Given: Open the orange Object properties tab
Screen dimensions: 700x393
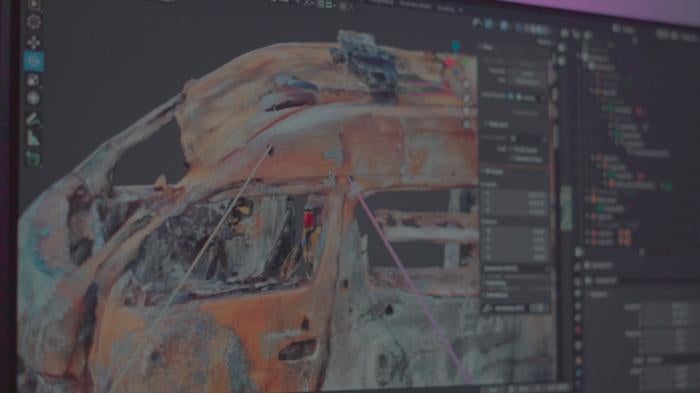Looking at the screenshot, I should tap(579, 361).
